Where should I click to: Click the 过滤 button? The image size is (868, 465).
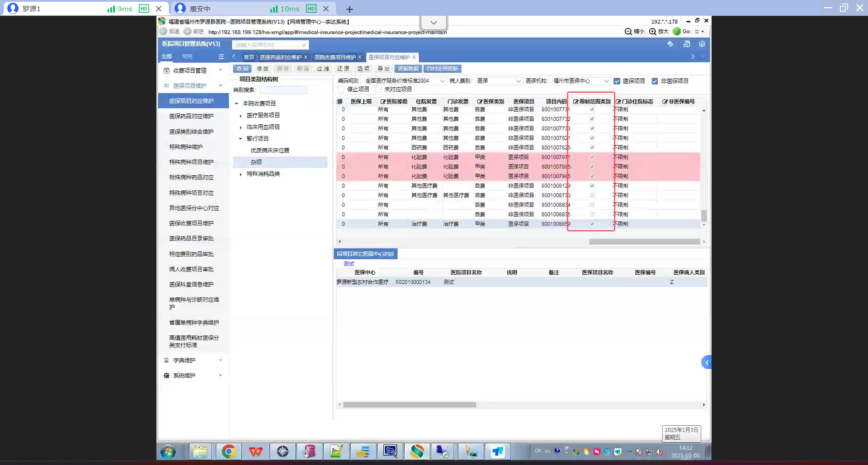323,69
